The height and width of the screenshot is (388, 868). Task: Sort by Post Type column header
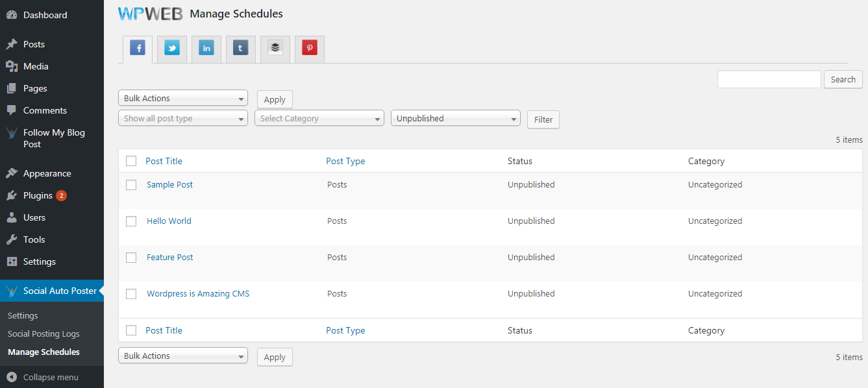tap(345, 161)
